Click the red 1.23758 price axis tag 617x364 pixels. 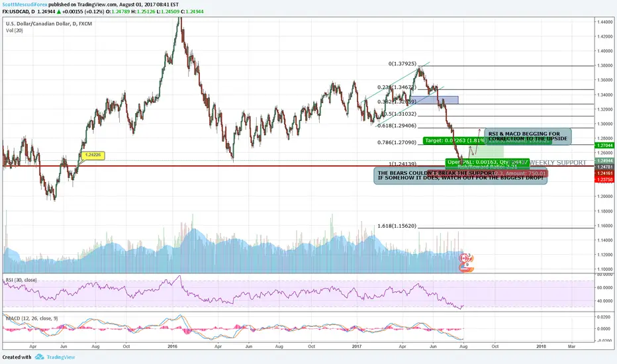tap(604, 179)
